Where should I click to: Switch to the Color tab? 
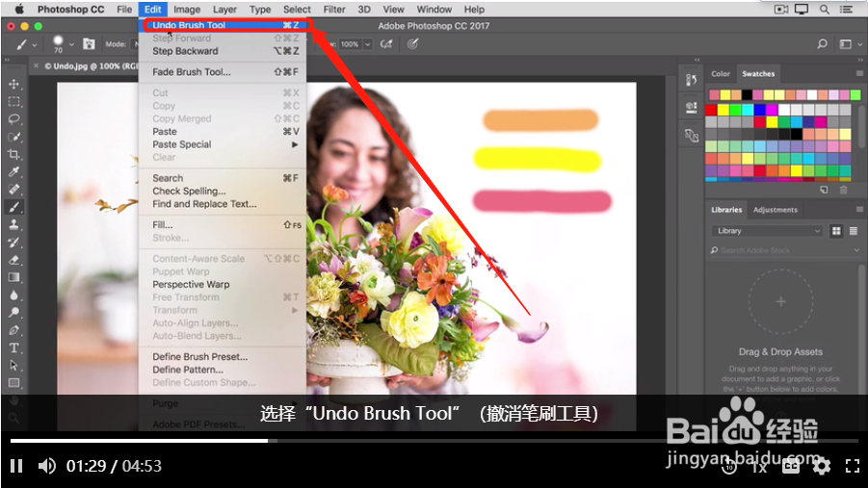(721, 73)
